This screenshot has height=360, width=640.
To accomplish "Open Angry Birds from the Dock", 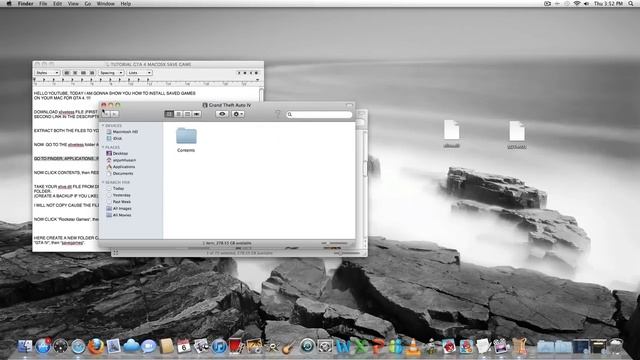I will click(x=449, y=347).
